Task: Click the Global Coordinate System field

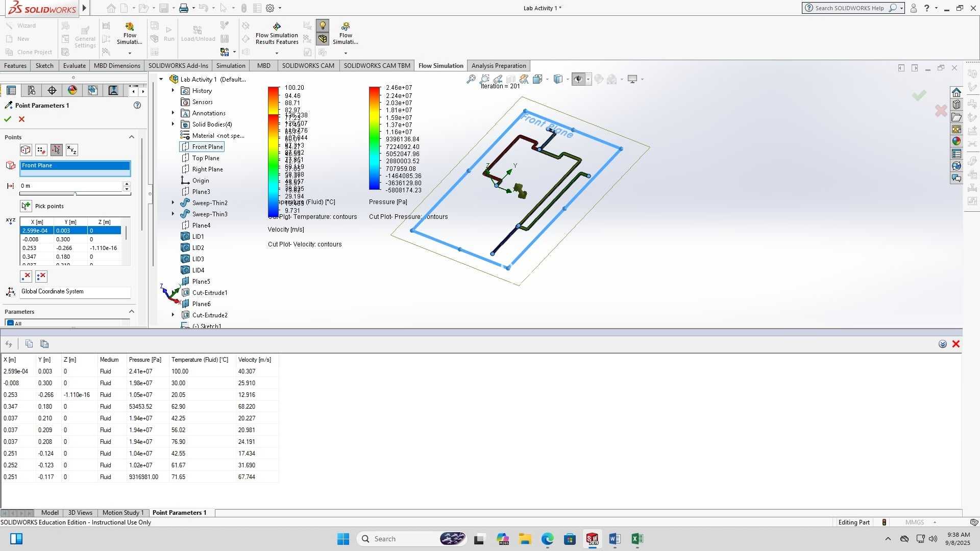Action: tap(75, 291)
